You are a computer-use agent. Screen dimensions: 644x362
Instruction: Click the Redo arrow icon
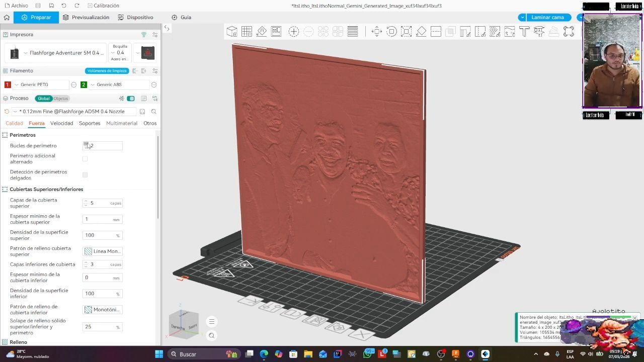(x=76, y=6)
